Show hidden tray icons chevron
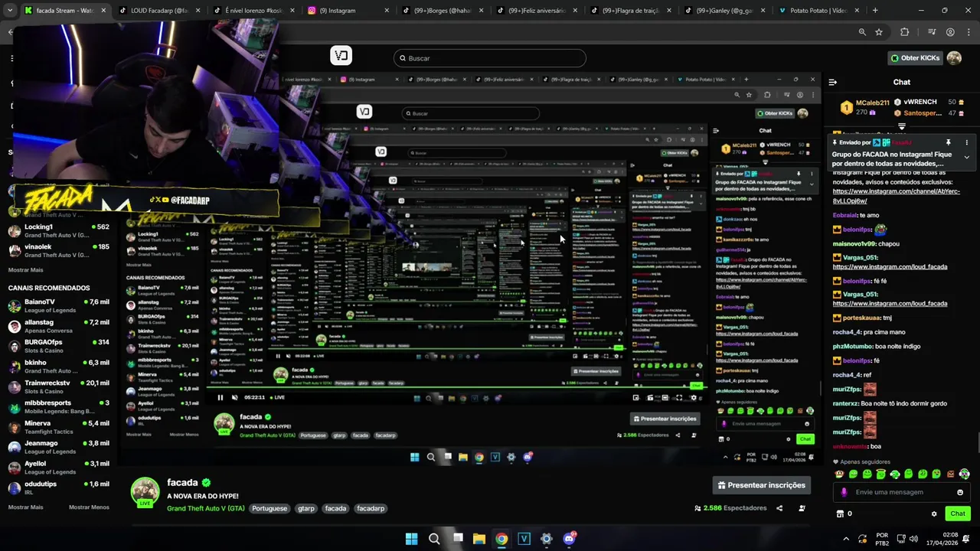980x551 pixels. (846, 539)
